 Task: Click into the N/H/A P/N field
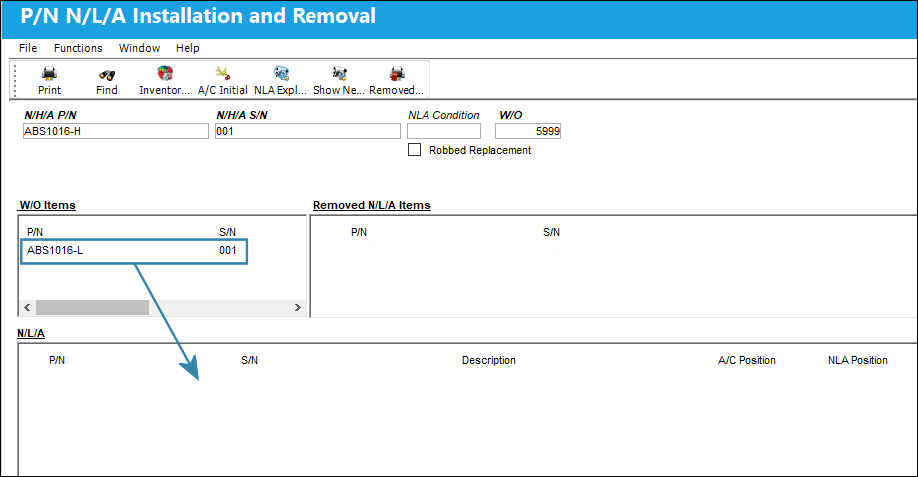(115, 131)
